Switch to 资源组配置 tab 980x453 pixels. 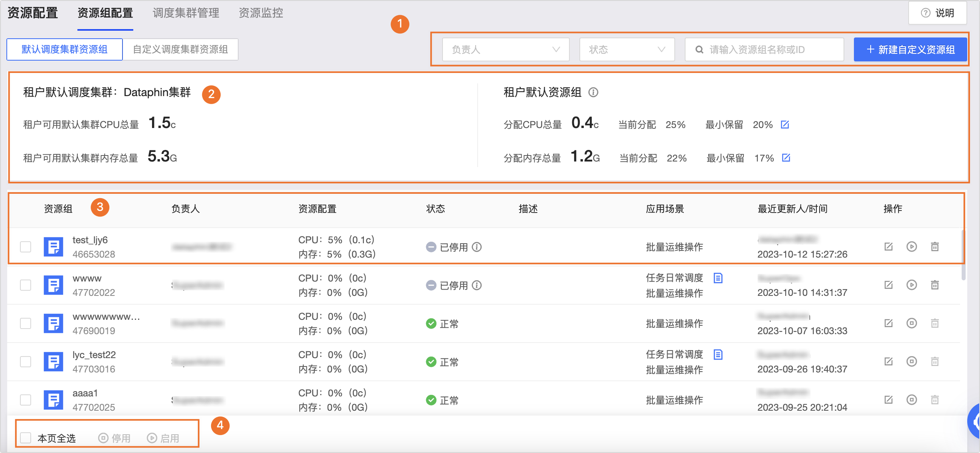[105, 13]
